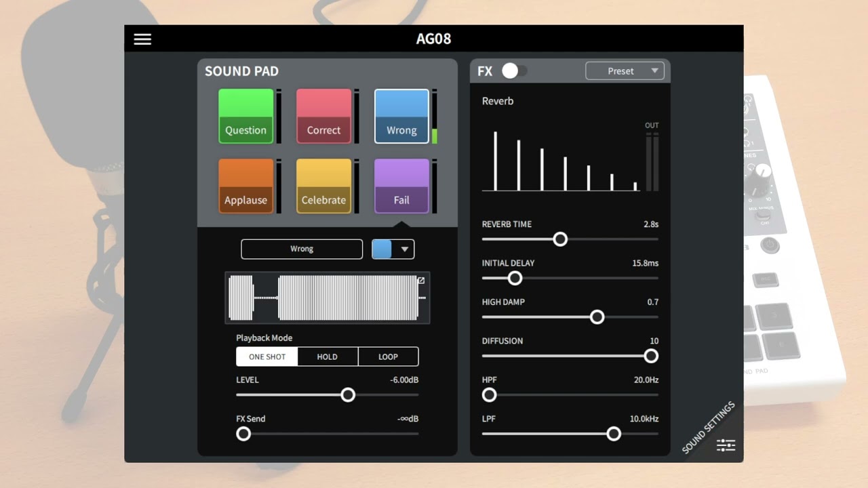The height and width of the screenshot is (488, 868).
Task: Click the Playback Mode label
Action: pyautogui.click(x=264, y=338)
